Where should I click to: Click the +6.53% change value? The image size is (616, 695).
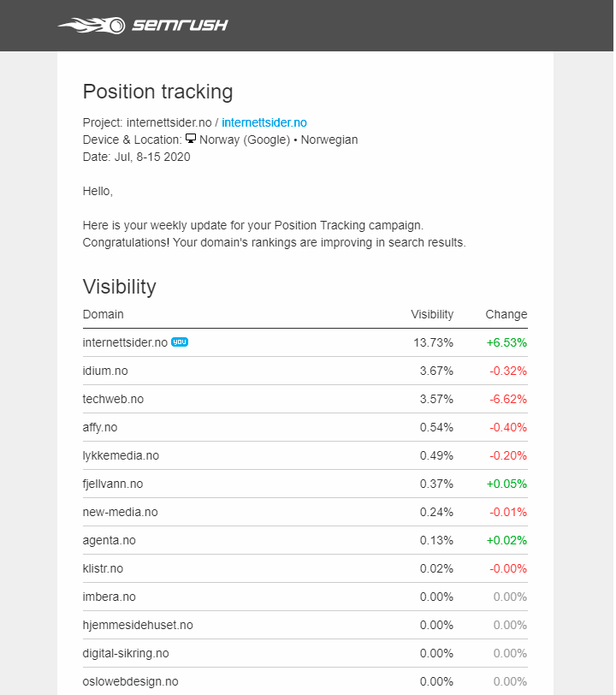pos(506,342)
